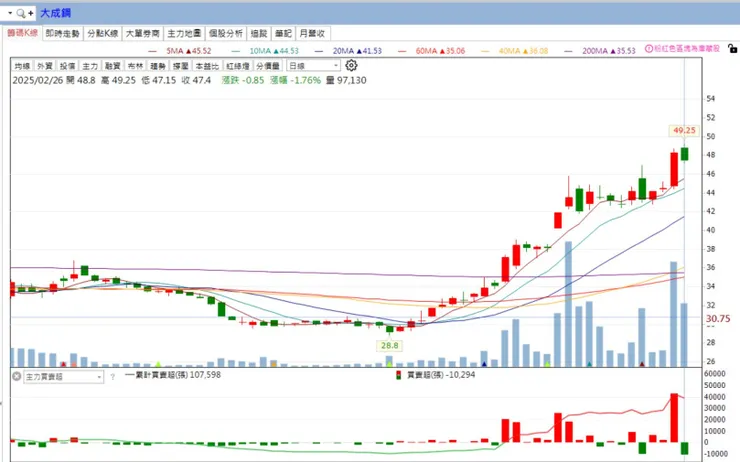
Task: Close the 主力買賣超 sub-chart with X icon
Action: [17, 376]
